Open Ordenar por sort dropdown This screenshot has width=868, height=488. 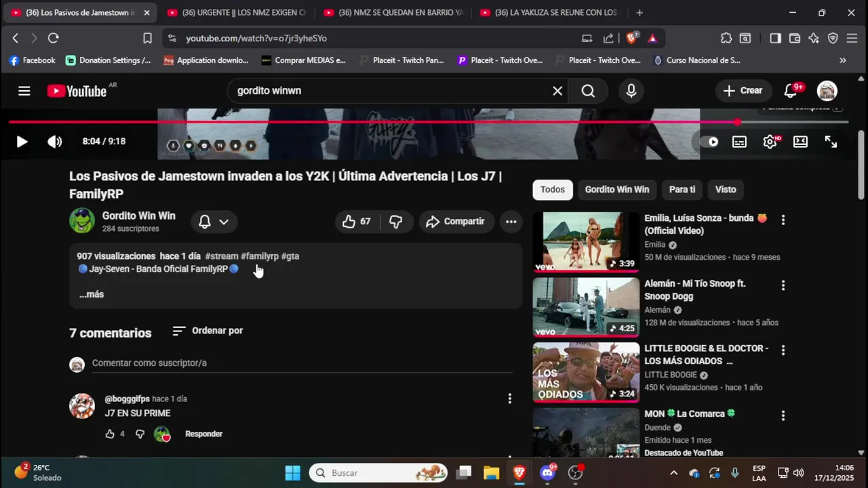(x=208, y=331)
